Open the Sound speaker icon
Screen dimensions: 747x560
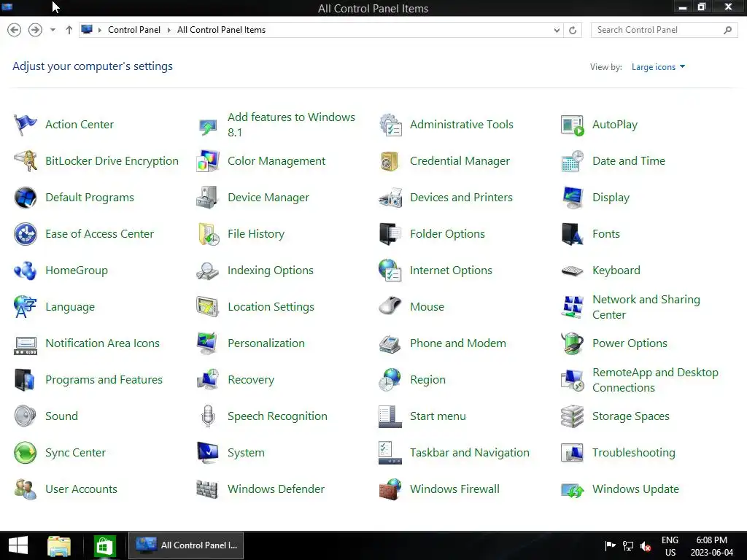tap(26, 416)
